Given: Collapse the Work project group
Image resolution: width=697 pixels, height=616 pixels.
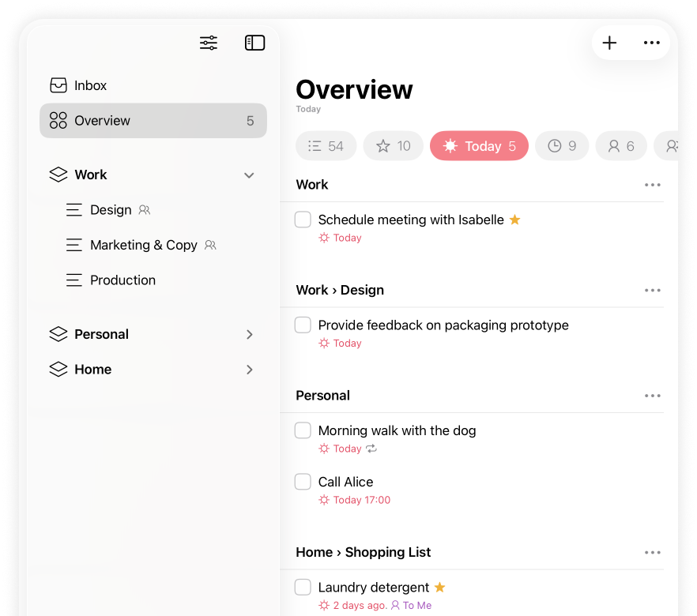Looking at the screenshot, I should point(249,175).
